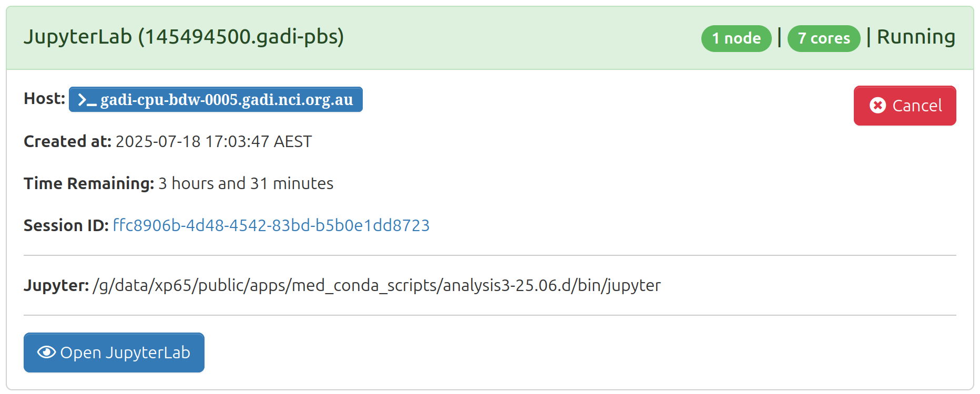
Task: Open the gadi-cpu-bdw-0005 host shell button
Action: [216, 99]
